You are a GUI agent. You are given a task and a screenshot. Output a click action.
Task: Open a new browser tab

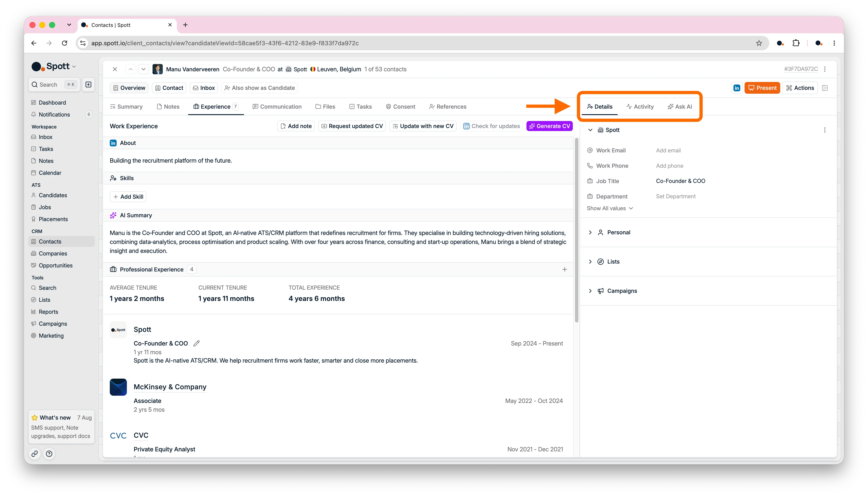pos(185,25)
